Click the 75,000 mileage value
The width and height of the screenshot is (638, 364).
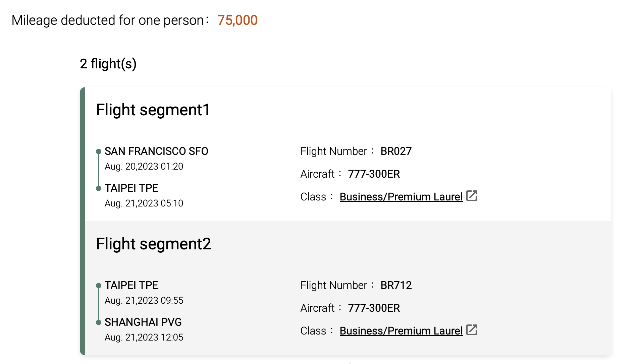(x=237, y=20)
